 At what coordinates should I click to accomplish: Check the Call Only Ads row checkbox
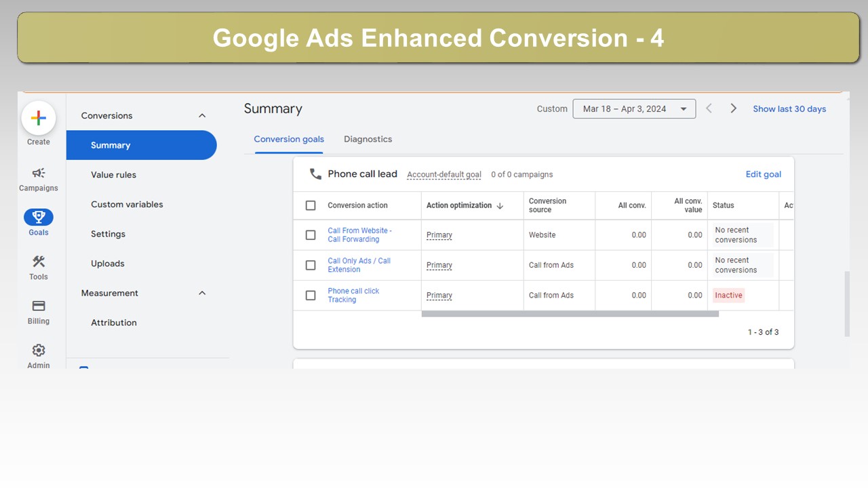(x=311, y=265)
